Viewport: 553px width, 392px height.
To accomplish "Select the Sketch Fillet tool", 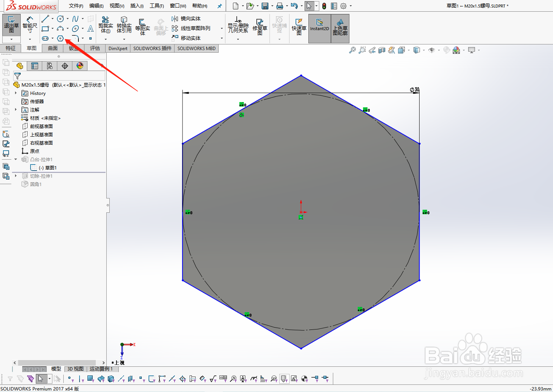I will pos(75,38).
